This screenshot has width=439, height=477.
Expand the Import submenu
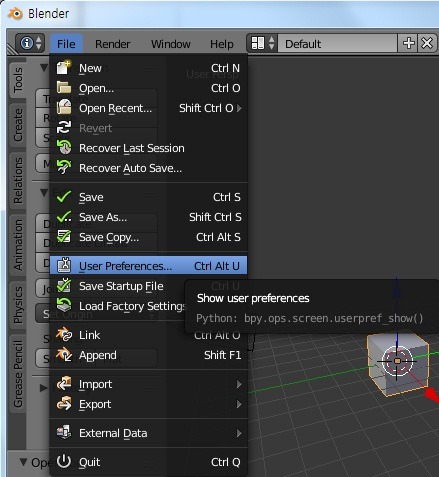149,384
